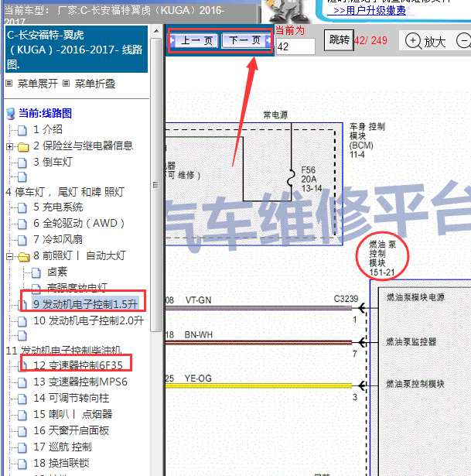Click the 车身控制模块 (BCM) 11-4 label
Viewport: 471px width, 476px height.
click(x=367, y=140)
